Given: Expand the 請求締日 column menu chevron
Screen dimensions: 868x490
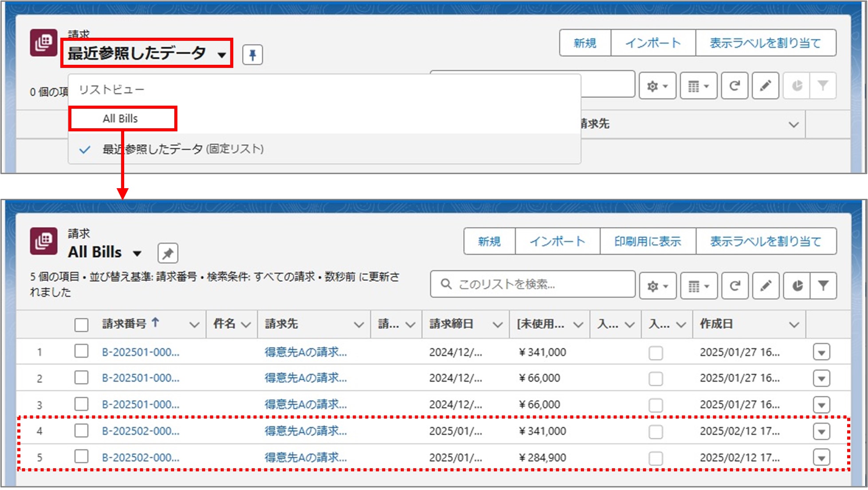Looking at the screenshot, I should click(x=498, y=325).
